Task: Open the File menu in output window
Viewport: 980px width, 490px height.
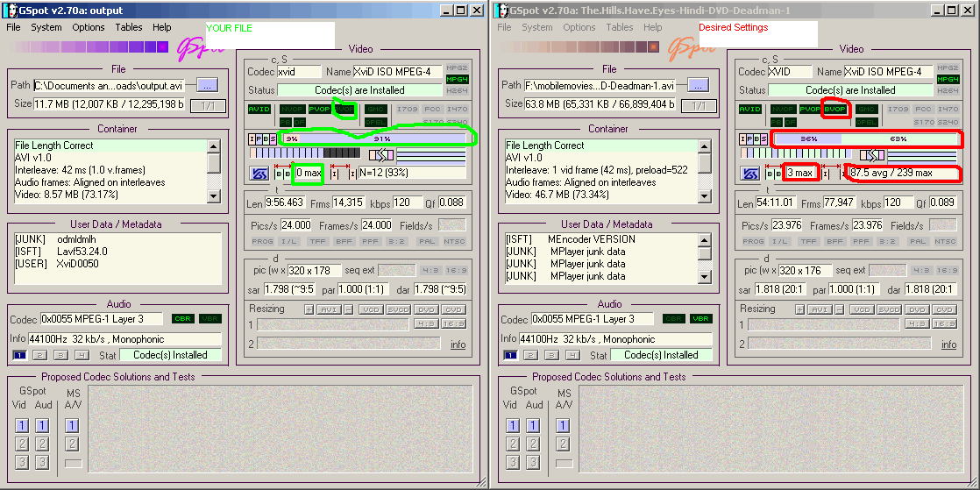Action: pos(13,27)
